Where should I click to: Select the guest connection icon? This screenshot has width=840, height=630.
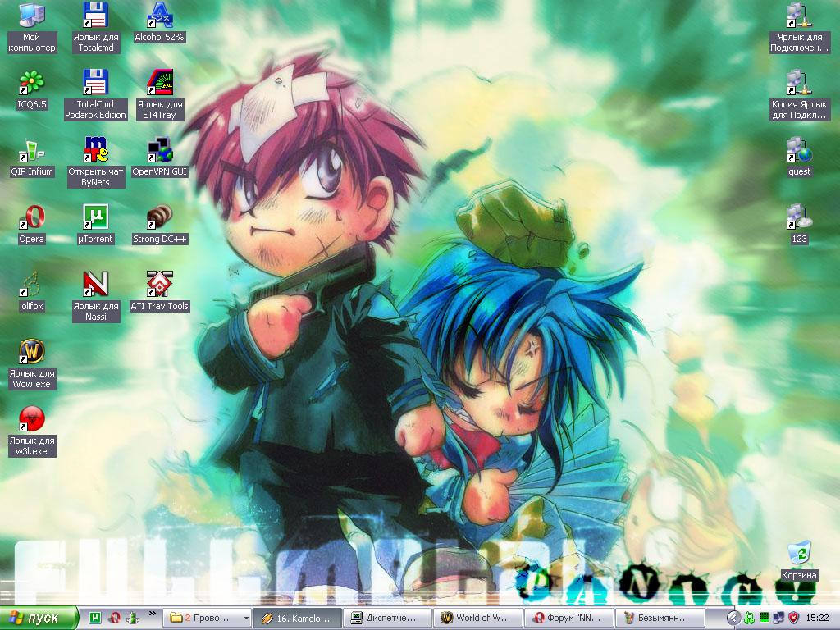click(799, 157)
